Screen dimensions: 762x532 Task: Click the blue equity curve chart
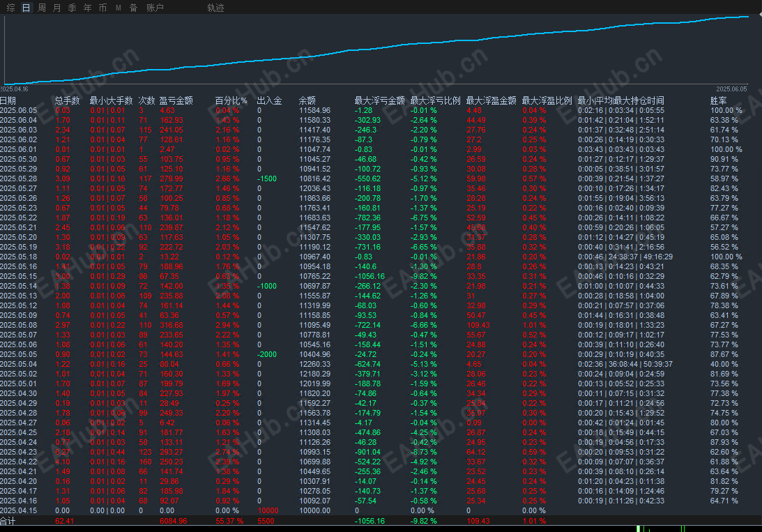tap(376, 50)
